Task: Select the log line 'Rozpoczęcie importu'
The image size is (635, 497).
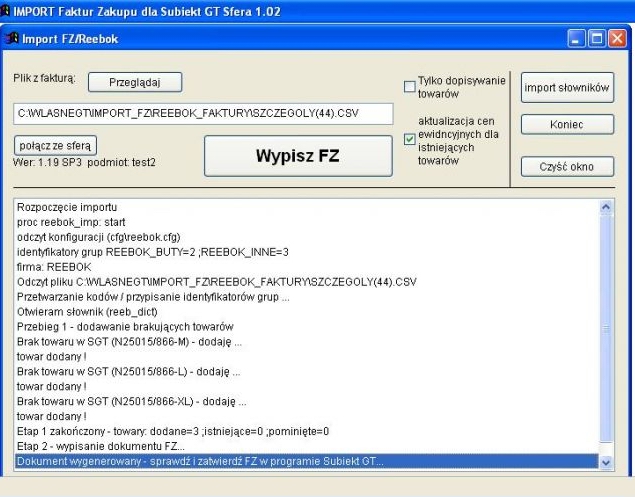Action: (307, 207)
